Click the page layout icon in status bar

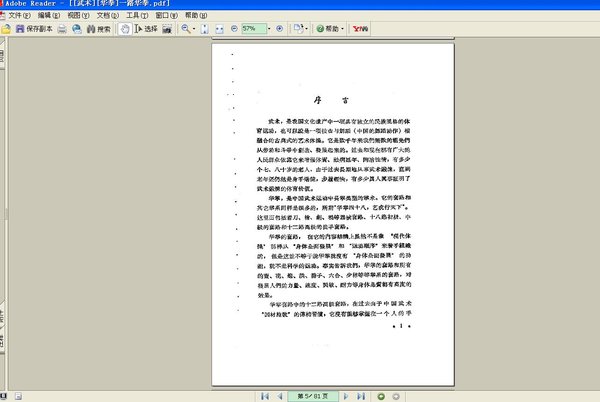point(18,396)
